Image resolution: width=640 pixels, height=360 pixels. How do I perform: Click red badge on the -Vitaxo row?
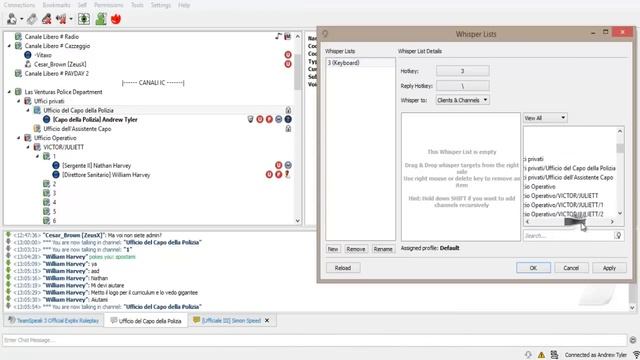[x=288, y=55]
